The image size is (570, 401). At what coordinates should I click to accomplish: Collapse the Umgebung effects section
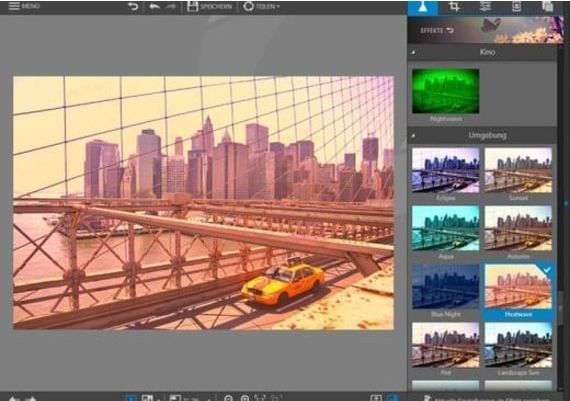pyautogui.click(x=413, y=136)
